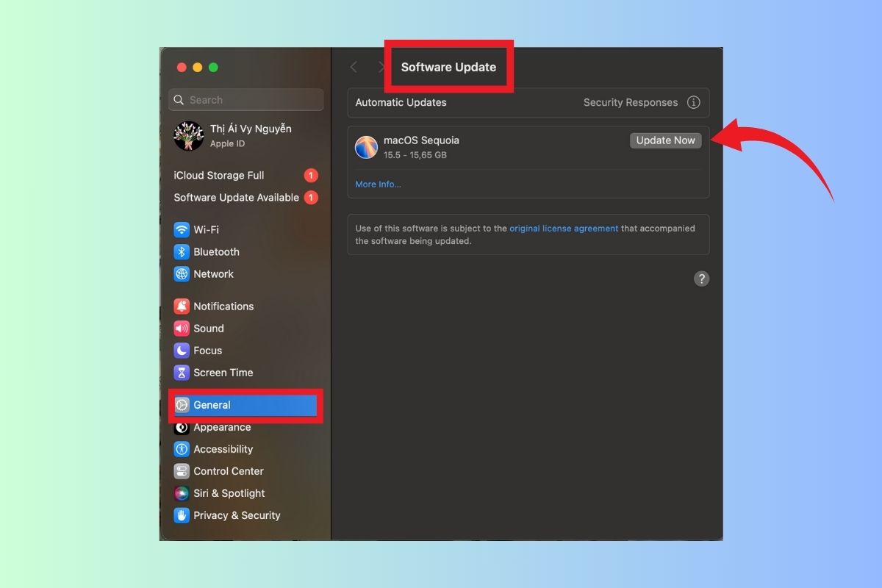882x588 pixels.
Task: Select Appearance in the sidebar
Action: 246,427
